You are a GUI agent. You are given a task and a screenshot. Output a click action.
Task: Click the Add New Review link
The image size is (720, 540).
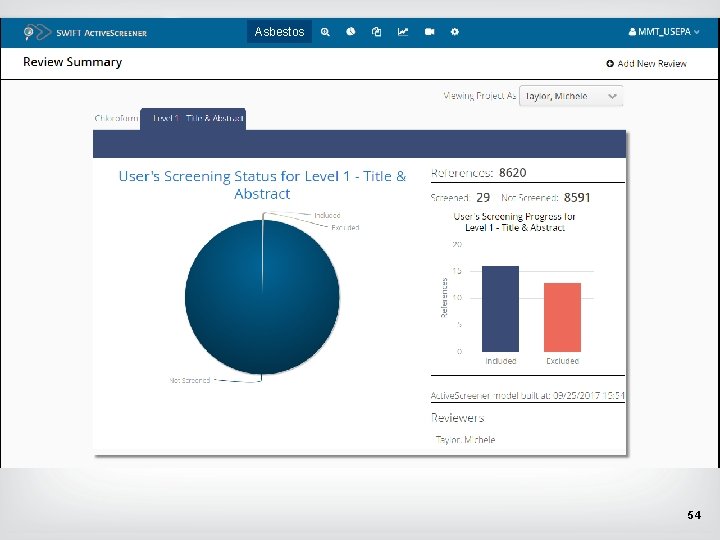647,63
